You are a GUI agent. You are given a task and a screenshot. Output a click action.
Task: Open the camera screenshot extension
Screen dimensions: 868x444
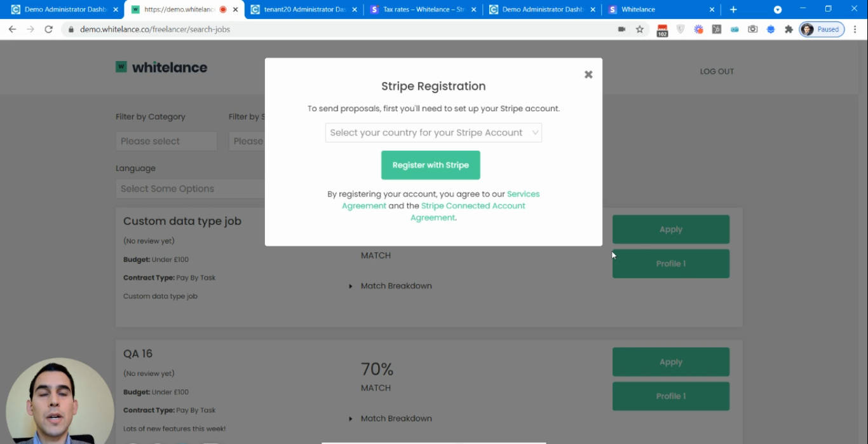point(752,29)
